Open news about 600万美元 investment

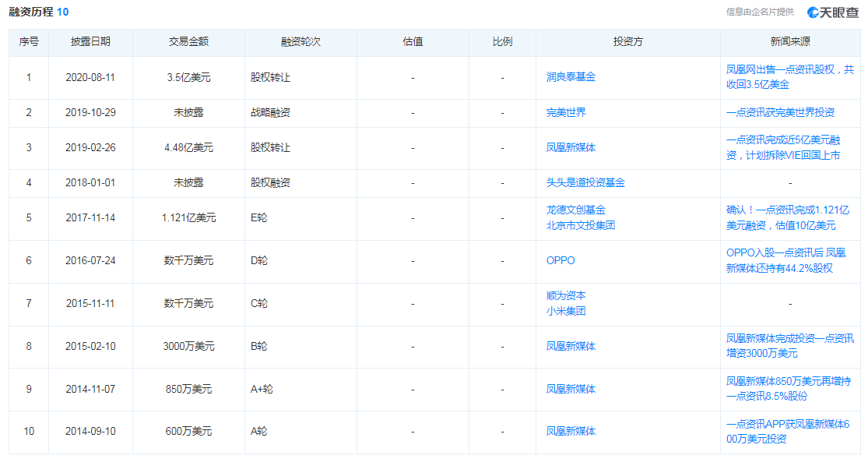pyautogui.click(x=787, y=431)
